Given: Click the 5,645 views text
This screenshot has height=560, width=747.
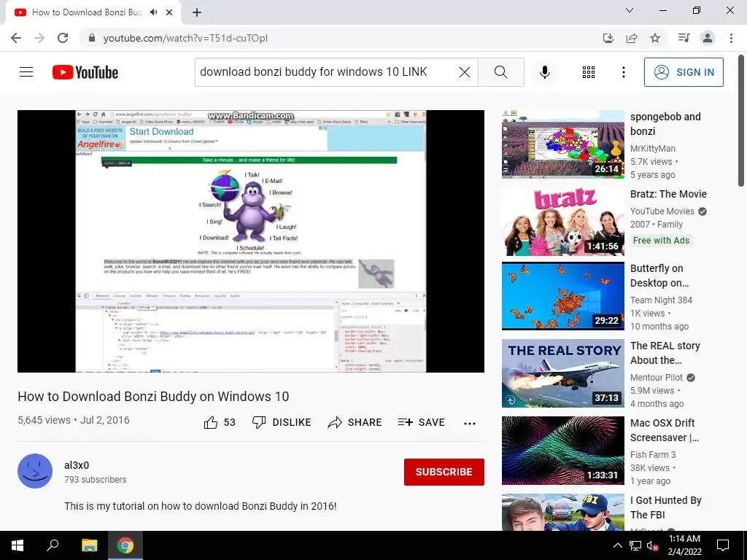Looking at the screenshot, I should click(x=44, y=420).
